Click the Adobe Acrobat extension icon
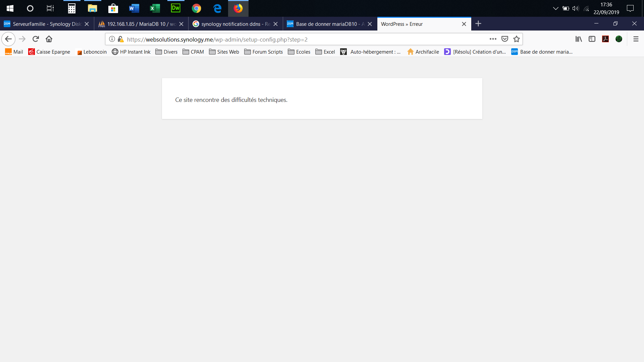644x362 pixels. pos(605,39)
